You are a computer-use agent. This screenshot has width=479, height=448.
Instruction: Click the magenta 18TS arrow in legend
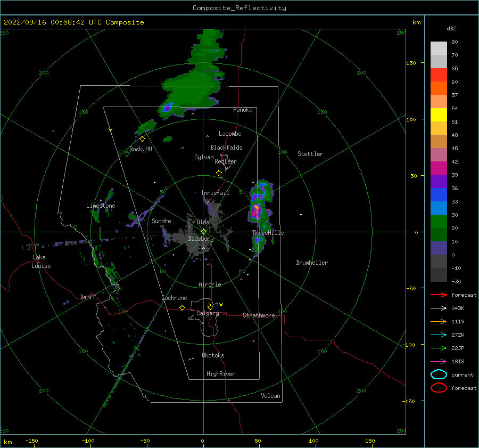(x=439, y=362)
